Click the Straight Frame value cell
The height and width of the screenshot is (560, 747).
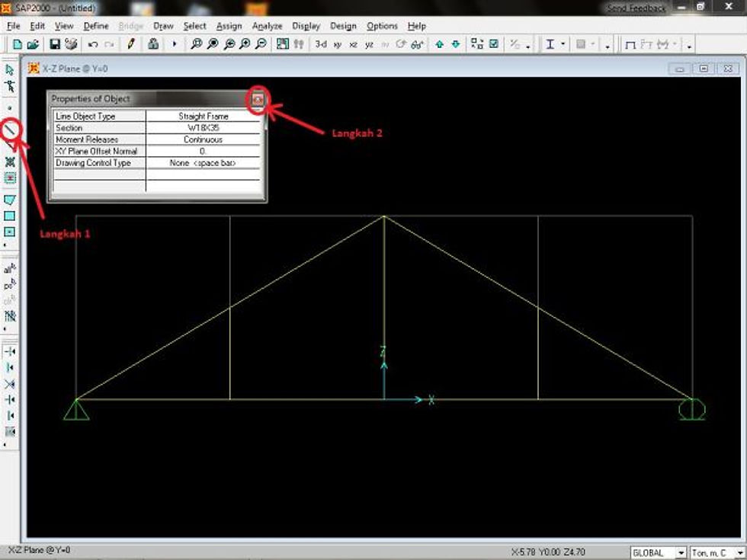204,116
